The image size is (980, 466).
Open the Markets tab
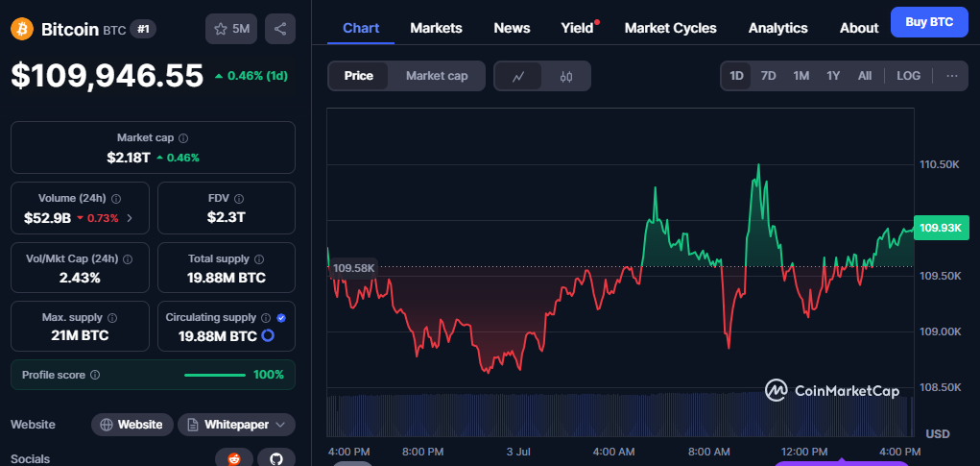tap(437, 28)
